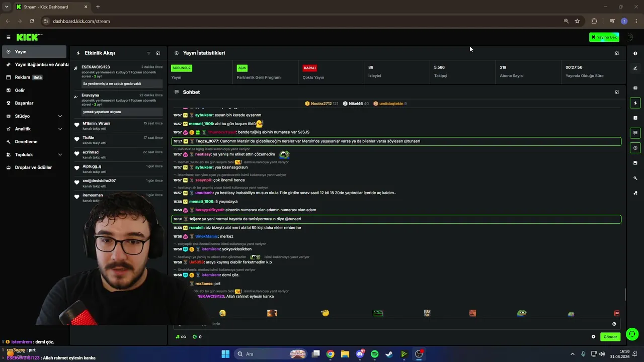
Task: Open the Yayın sidebar page
Action: 33,52
